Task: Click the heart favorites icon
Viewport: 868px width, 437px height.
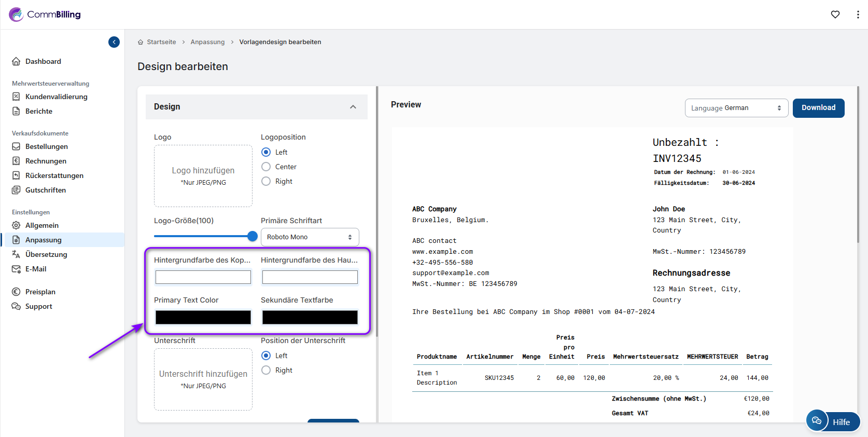Action: (x=835, y=15)
